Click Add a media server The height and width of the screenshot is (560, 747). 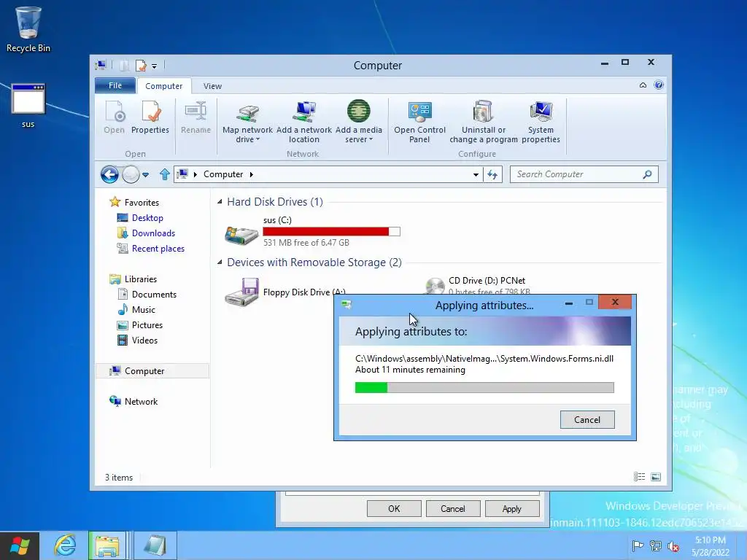[359, 122]
